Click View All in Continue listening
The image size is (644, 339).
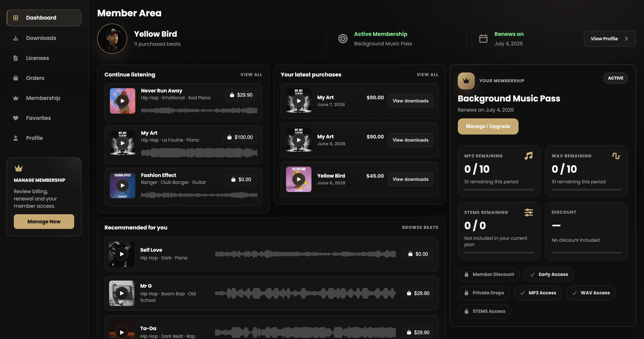[x=251, y=75]
